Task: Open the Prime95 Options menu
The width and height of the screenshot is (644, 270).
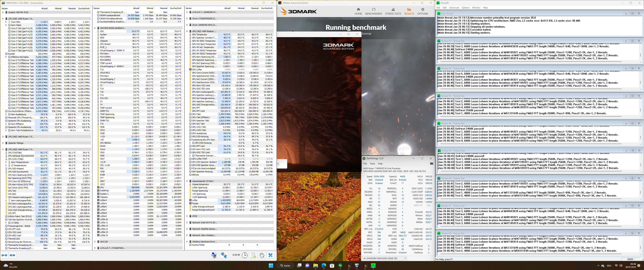Action: click(465, 8)
